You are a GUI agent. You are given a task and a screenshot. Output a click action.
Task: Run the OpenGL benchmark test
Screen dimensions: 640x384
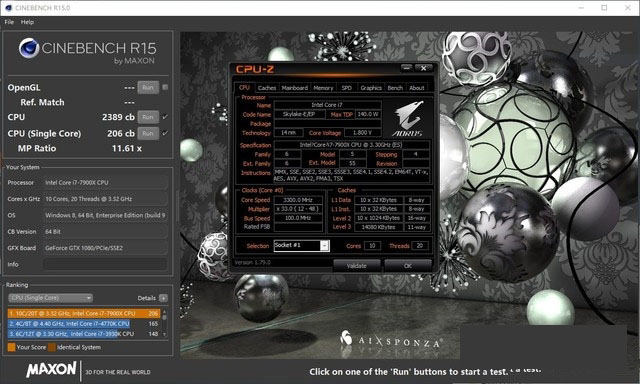click(148, 87)
